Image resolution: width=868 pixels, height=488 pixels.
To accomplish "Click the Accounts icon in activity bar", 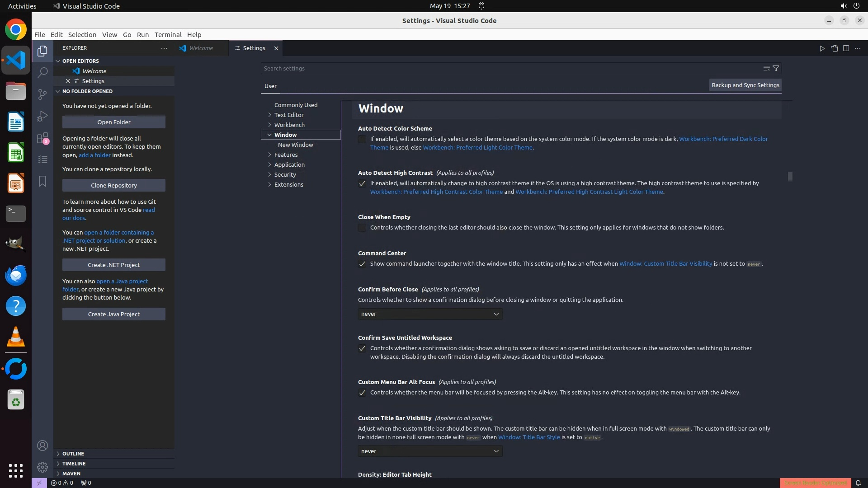I will point(42,446).
